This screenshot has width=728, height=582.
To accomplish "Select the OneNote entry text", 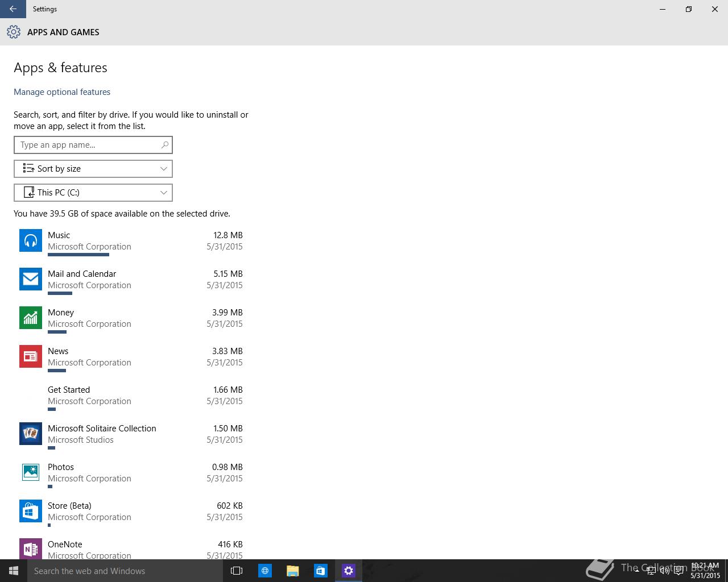I will pos(65,544).
